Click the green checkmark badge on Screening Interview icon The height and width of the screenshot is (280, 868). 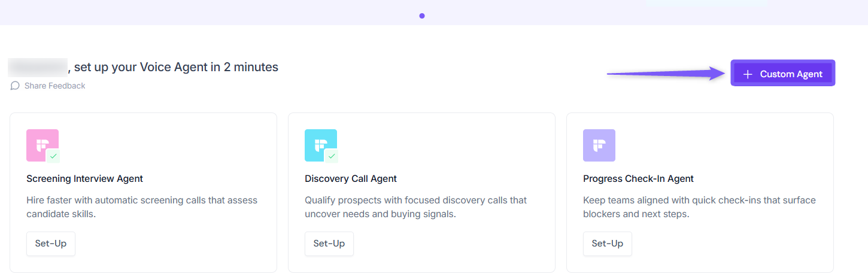53,156
